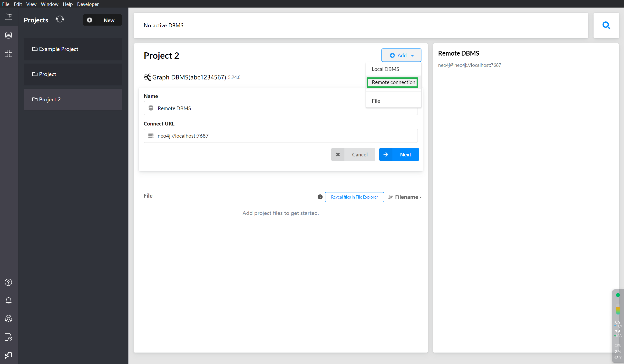Open the Add dropdown button

pos(401,55)
